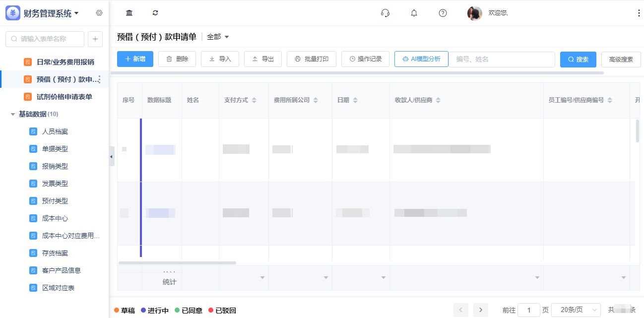This screenshot has width=644, height=318.
Task: Open statistics dropdown under 支付方式 column
Action: pos(262,278)
